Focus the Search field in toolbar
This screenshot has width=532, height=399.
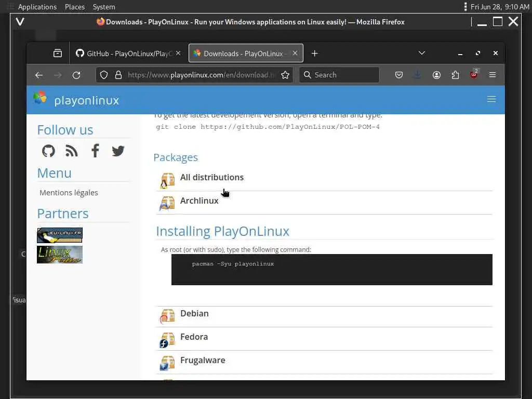pos(339,75)
